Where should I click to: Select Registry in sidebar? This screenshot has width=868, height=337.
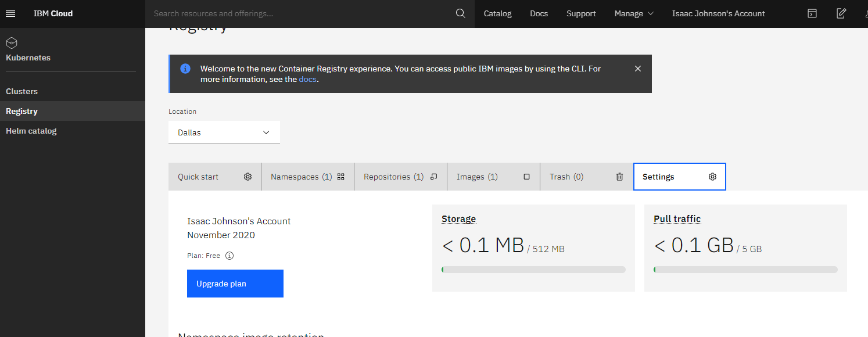pyautogui.click(x=73, y=111)
